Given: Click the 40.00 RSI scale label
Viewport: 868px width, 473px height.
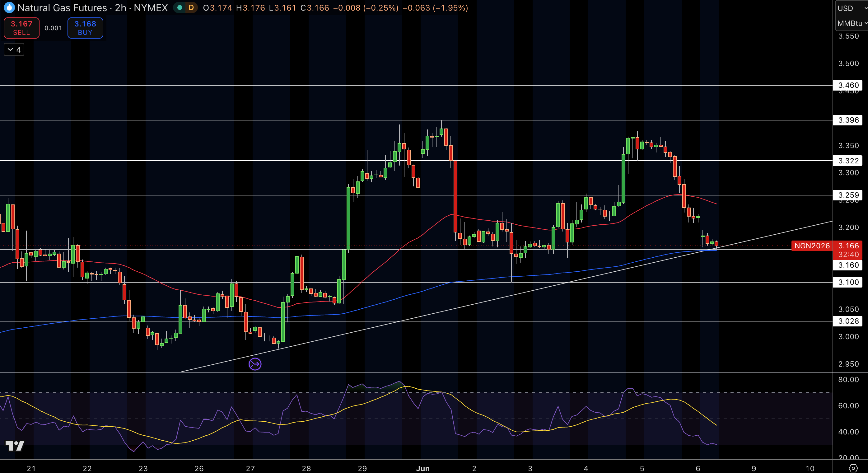Looking at the screenshot, I should (x=848, y=432).
